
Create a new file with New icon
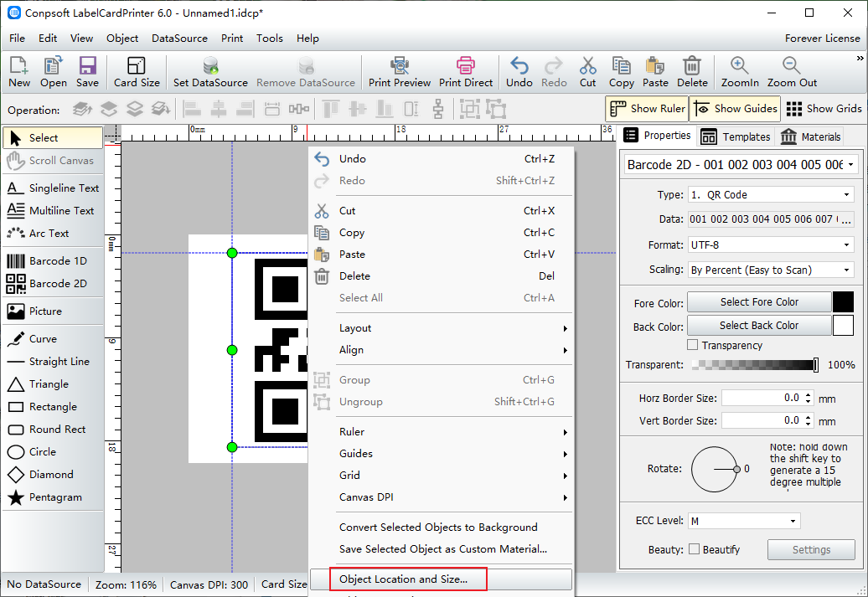coord(18,72)
